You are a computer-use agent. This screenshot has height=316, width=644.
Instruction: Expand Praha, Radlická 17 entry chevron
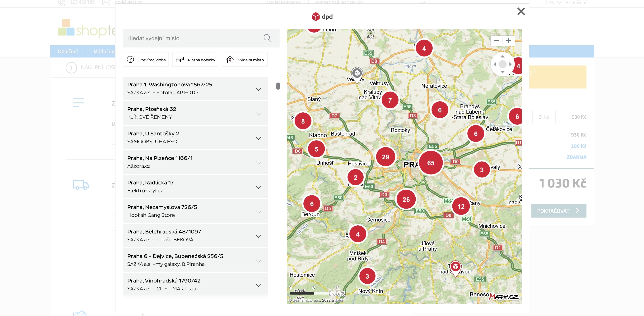click(x=259, y=187)
